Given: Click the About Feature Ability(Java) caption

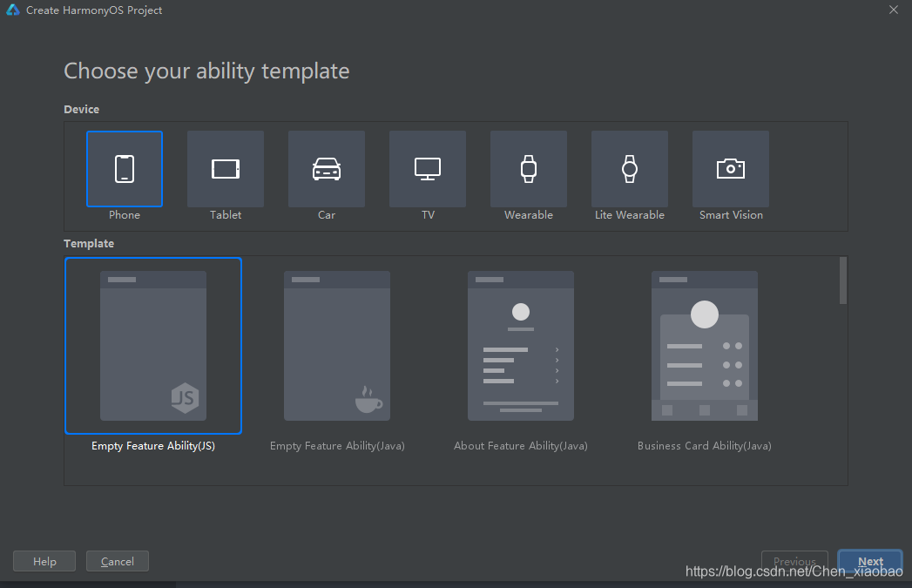Looking at the screenshot, I should (521, 446).
